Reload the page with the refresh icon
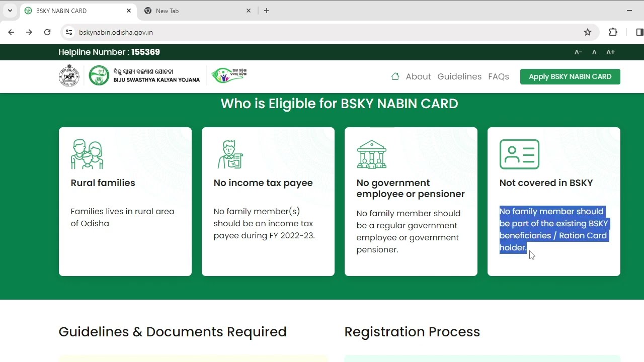 47,32
